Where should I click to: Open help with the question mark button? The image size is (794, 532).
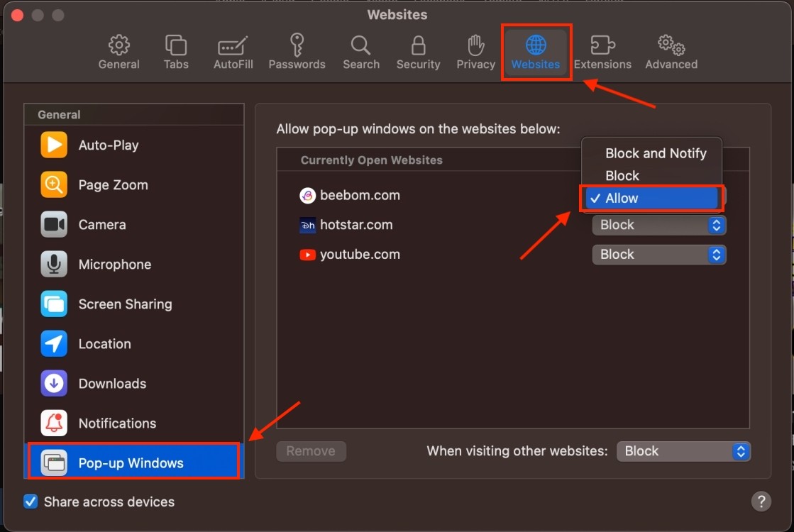click(761, 501)
